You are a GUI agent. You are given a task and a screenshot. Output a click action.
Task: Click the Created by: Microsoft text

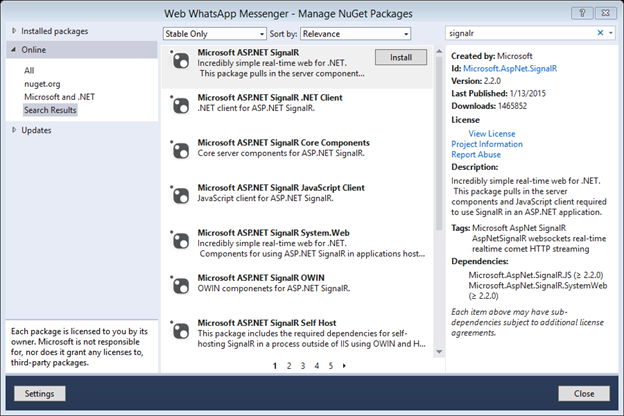click(x=491, y=56)
